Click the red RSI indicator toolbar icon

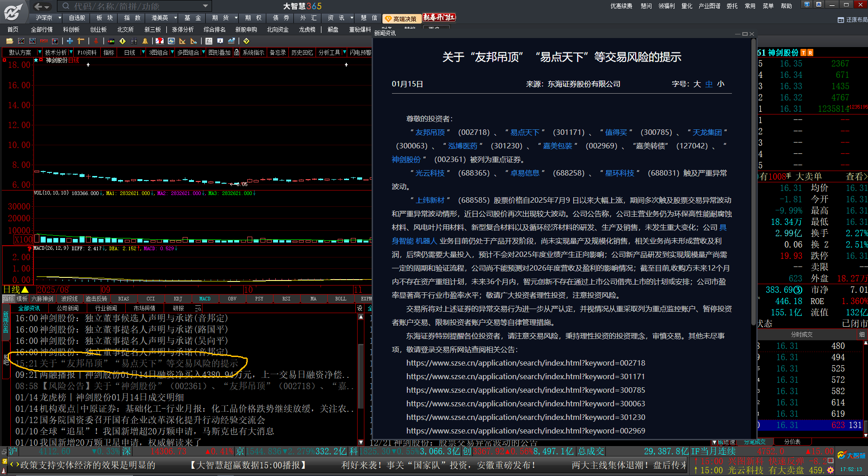point(44,41)
